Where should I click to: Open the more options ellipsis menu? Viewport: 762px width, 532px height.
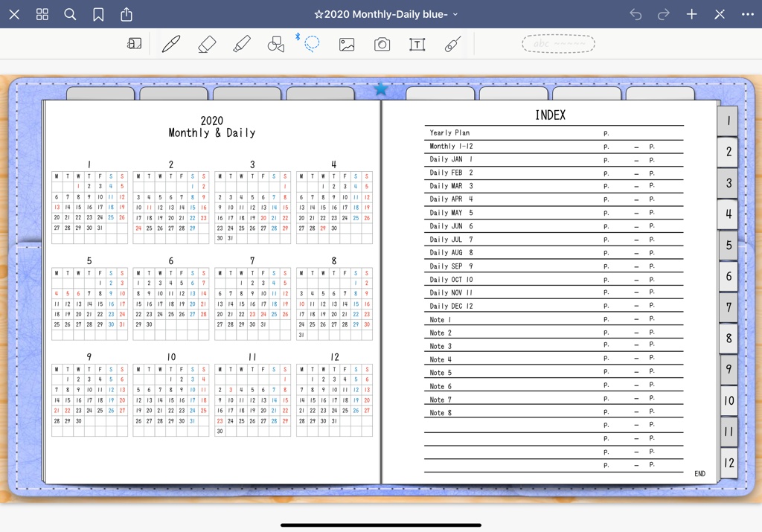coord(748,15)
